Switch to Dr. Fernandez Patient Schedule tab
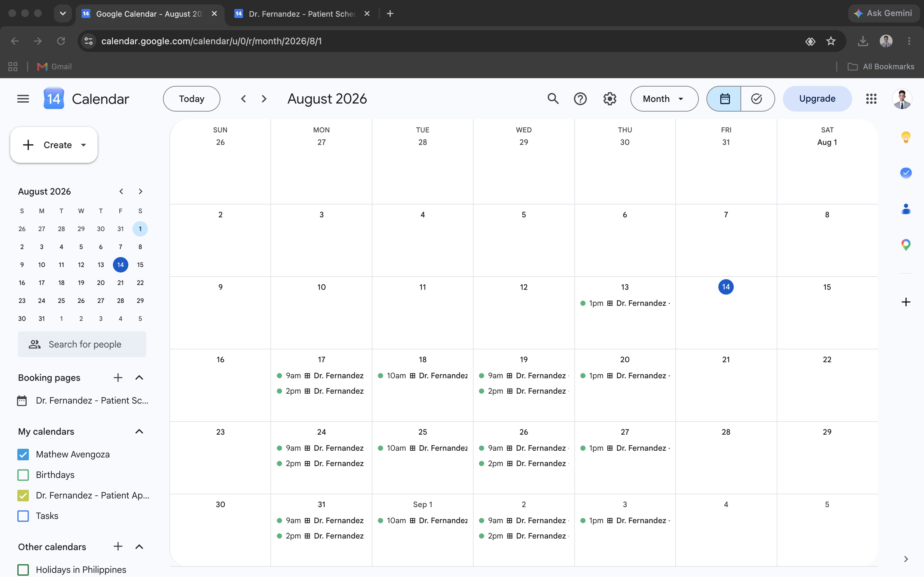 coord(302,14)
